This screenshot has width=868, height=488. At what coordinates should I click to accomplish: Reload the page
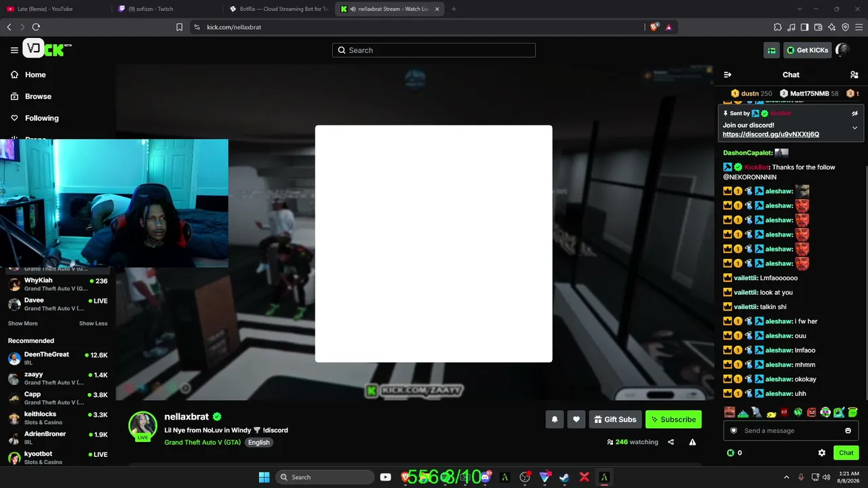pyautogui.click(x=36, y=27)
